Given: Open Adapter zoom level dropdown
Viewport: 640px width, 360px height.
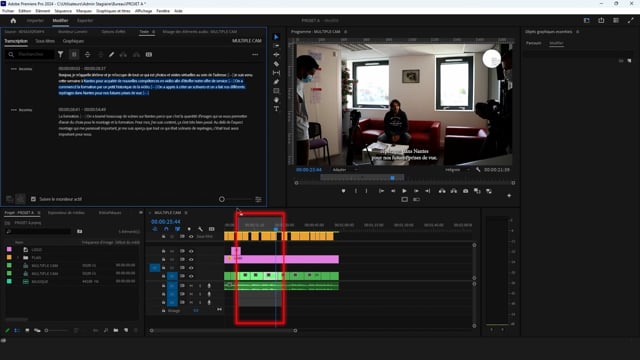Looking at the screenshot, I should pos(345,169).
